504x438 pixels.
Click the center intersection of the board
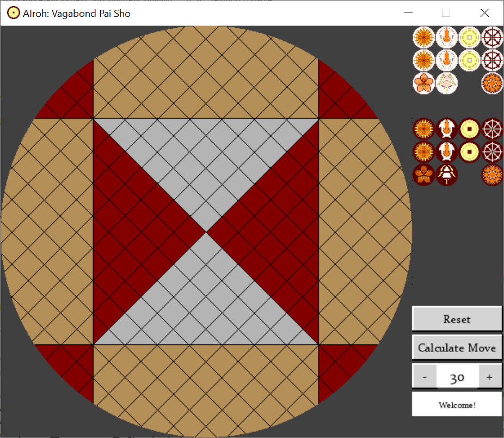pyautogui.click(x=206, y=232)
